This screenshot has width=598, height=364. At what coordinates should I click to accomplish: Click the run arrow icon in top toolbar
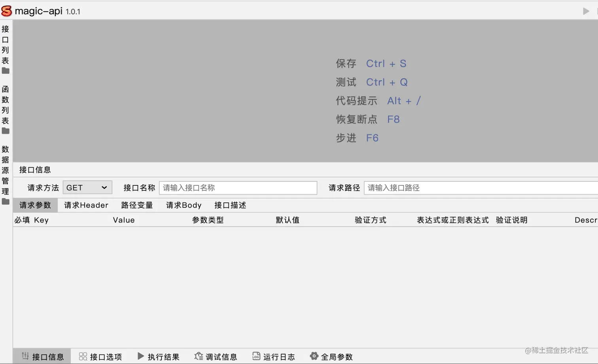pos(585,11)
